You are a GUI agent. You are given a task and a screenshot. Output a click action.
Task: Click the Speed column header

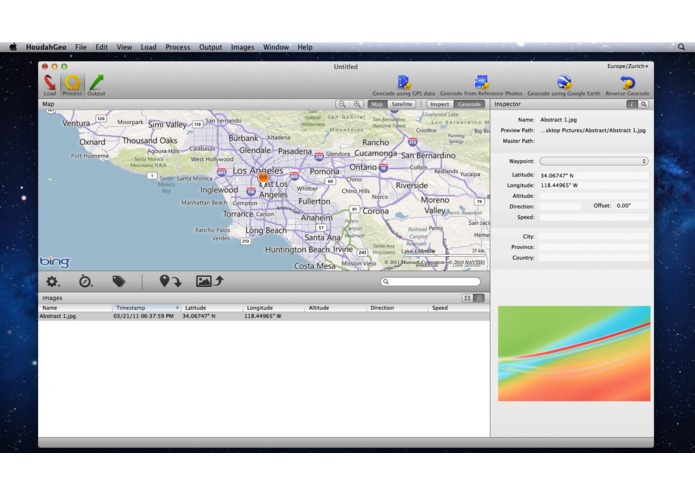(459, 307)
